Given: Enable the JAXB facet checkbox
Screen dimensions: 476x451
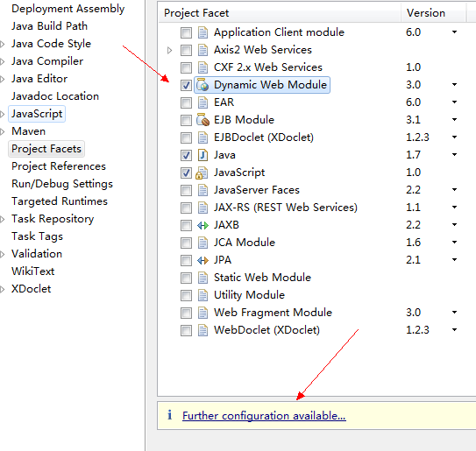Looking at the screenshot, I should tap(186, 225).
